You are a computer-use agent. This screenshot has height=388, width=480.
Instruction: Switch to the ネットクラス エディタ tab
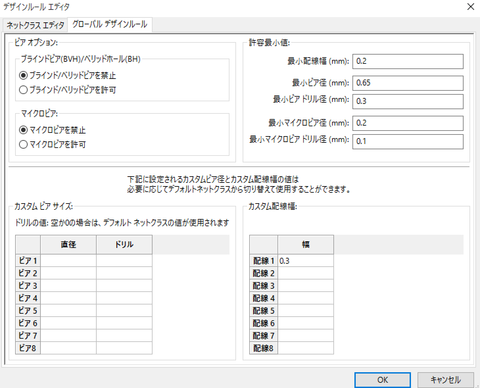click(35, 25)
